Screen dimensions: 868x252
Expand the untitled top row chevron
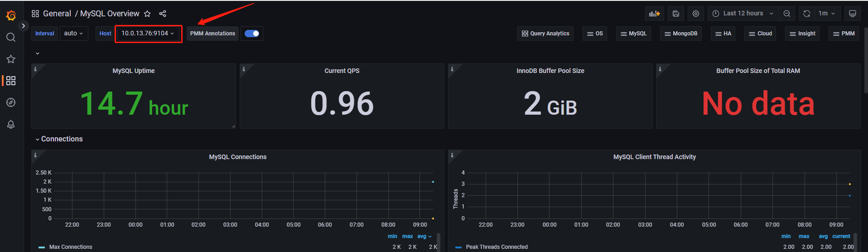pyautogui.click(x=38, y=53)
